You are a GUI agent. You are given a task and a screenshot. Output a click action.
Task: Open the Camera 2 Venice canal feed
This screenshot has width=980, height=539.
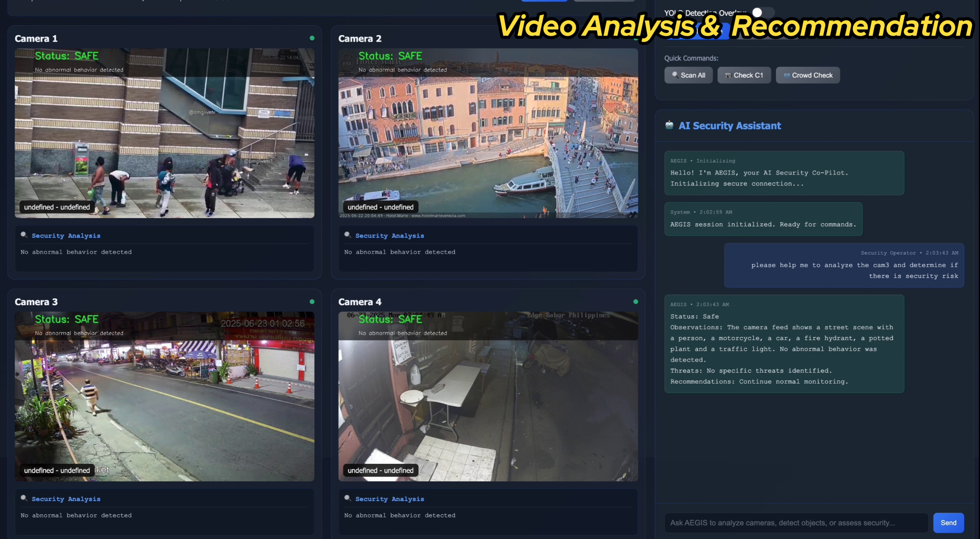point(488,133)
